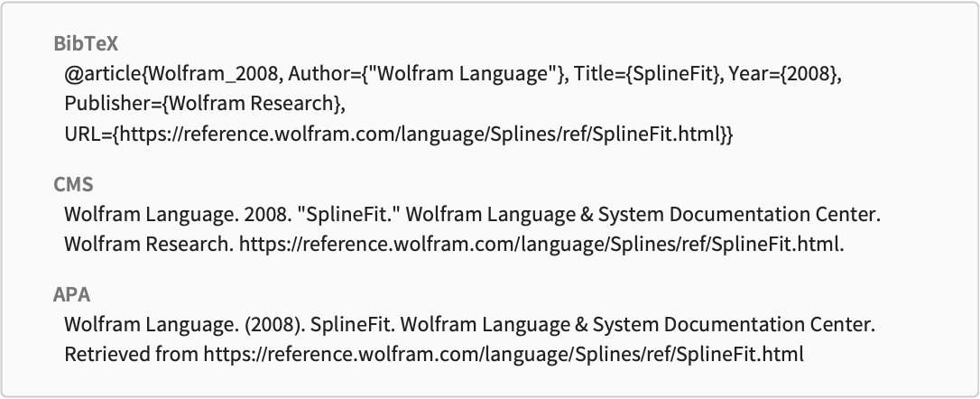This screenshot has height=399, width=980.
Task: Click 'System Documentation Center' in CMS citation
Action: [739, 215]
